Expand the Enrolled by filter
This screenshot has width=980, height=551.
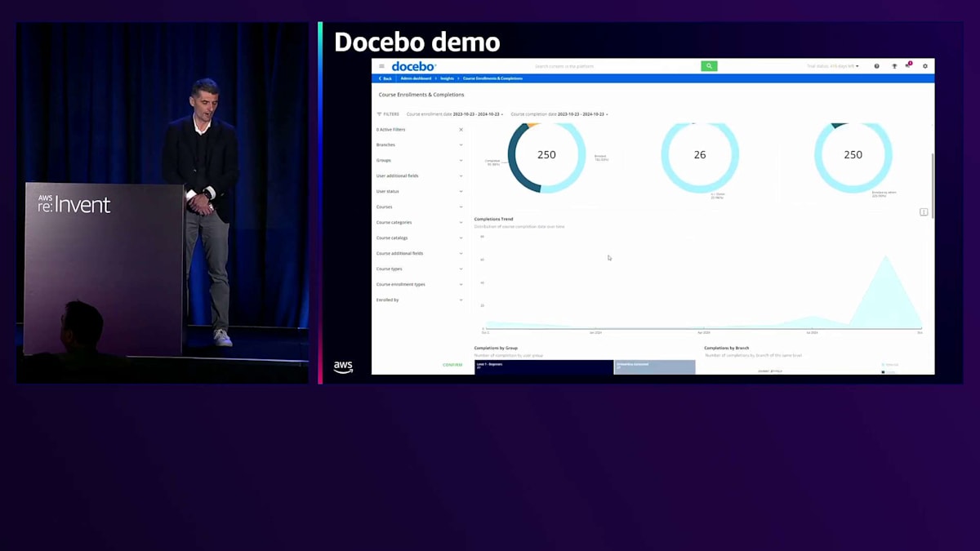[x=419, y=300]
